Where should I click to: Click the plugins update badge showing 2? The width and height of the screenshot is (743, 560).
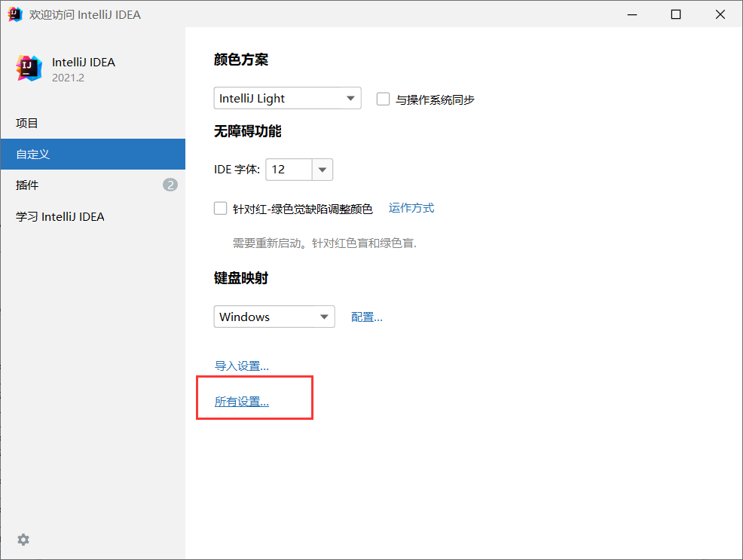(170, 185)
